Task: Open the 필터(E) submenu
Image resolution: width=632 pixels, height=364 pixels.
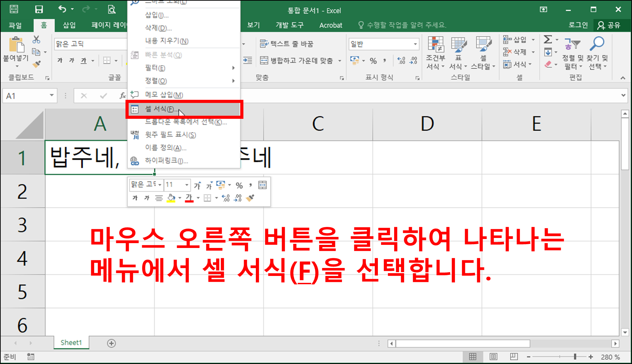Action: (184, 68)
